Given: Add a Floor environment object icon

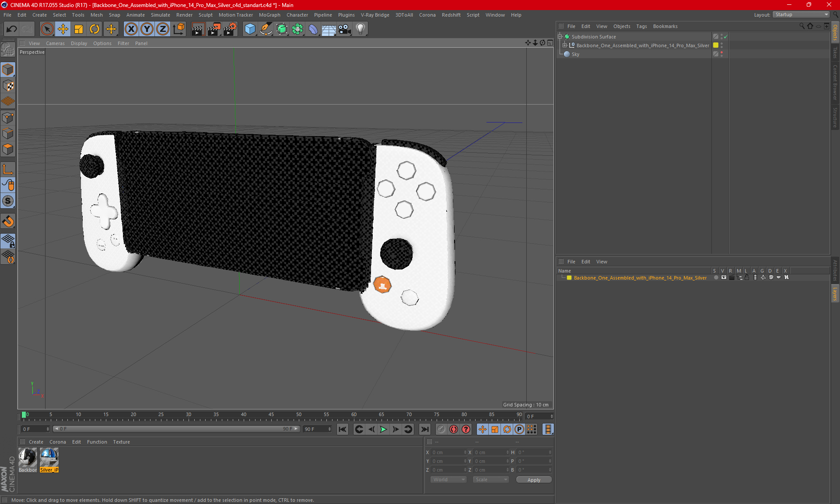Looking at the screenshot, I should point(329,29).
